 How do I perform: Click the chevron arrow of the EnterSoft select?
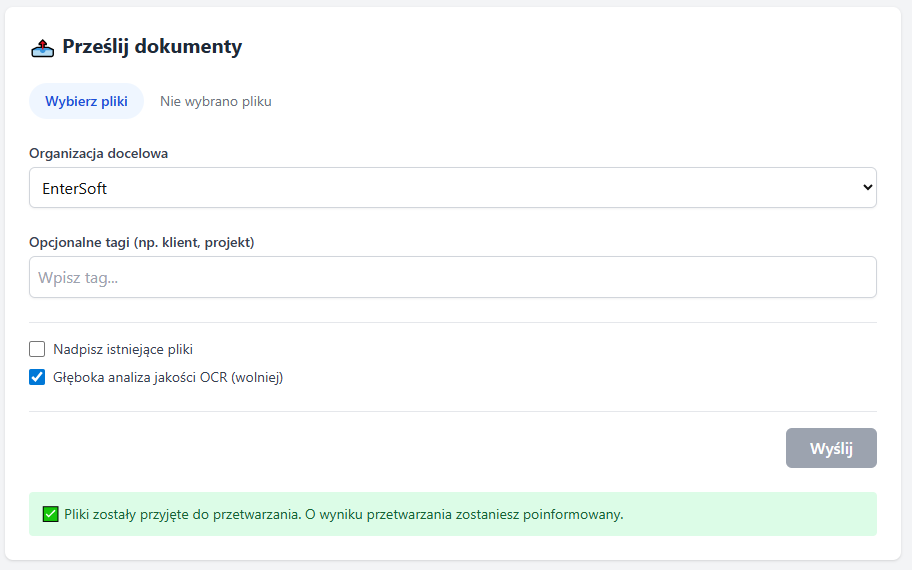[867, 187]
